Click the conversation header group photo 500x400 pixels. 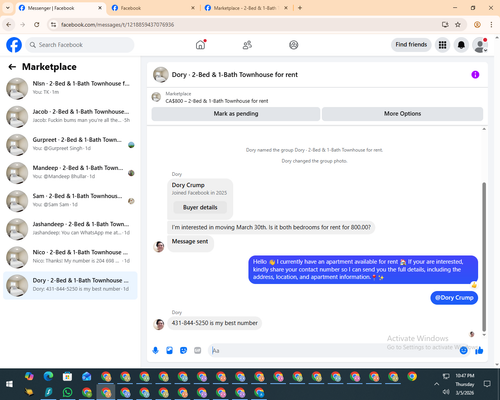[161, 75]
